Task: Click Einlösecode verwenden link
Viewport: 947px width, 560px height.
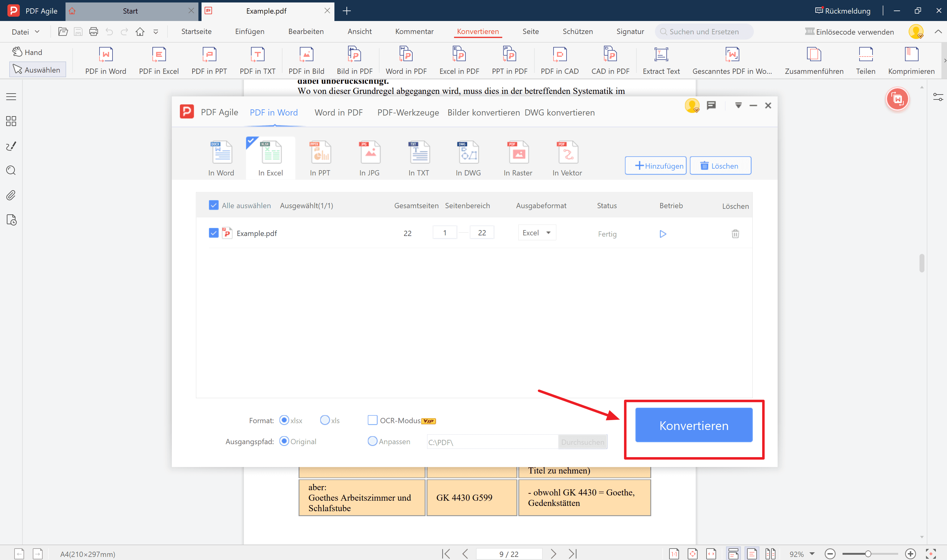Action: [850, 32]
